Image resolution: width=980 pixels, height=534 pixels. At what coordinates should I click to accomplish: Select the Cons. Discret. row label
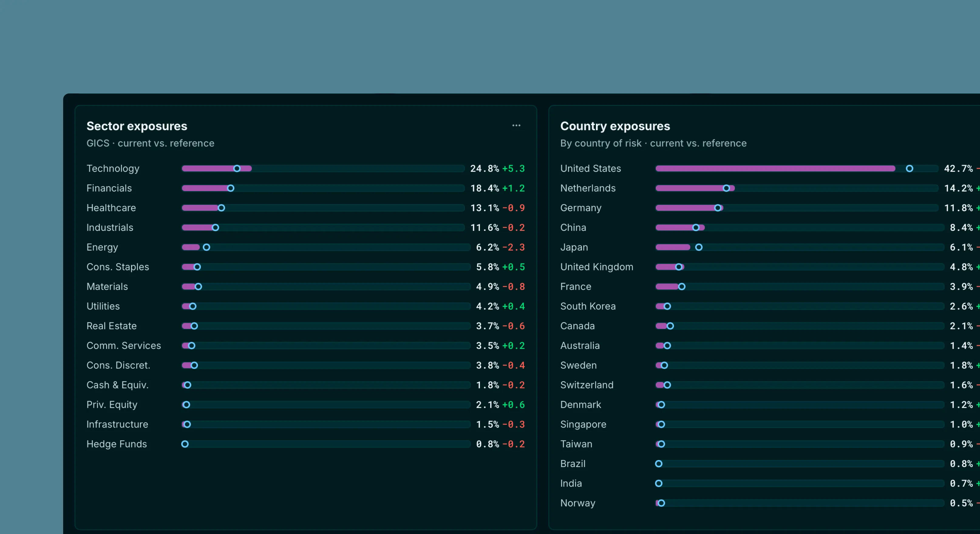(x=118, y=365)
